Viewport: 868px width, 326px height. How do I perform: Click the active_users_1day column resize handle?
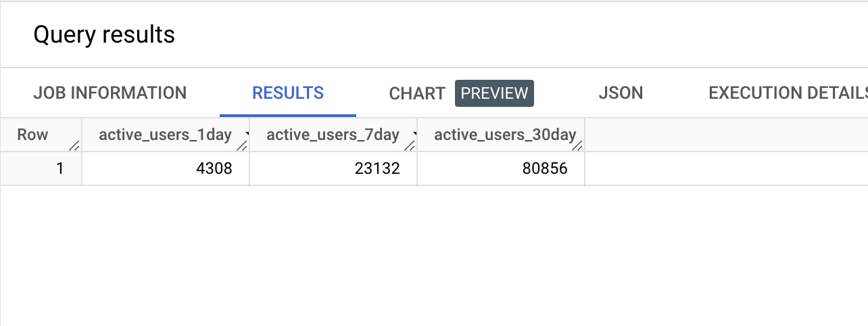click(x=242, y=145)
